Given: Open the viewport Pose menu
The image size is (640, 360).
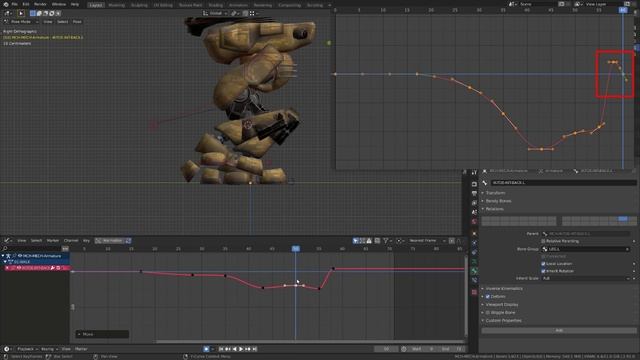Looking at the screenshot, I should pos(77,22).
